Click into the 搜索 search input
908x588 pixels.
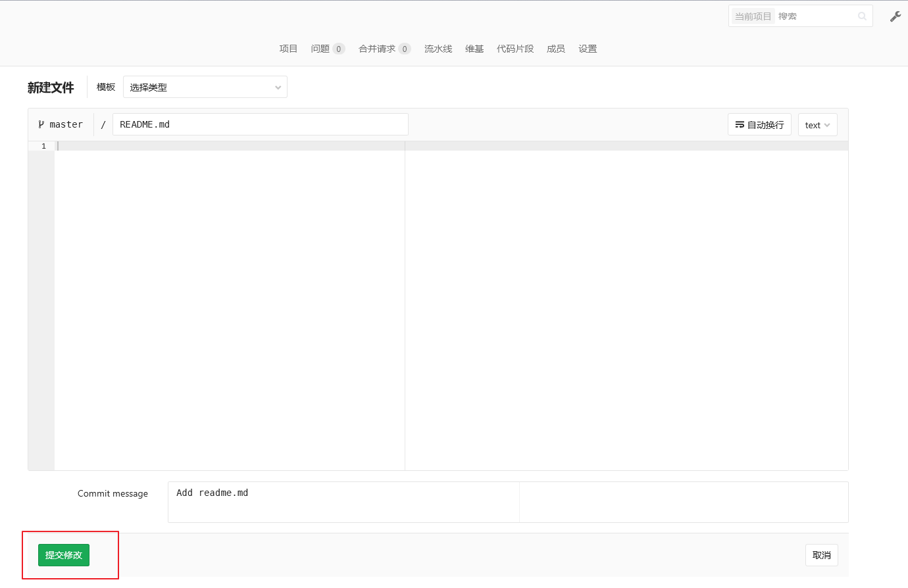816,16
